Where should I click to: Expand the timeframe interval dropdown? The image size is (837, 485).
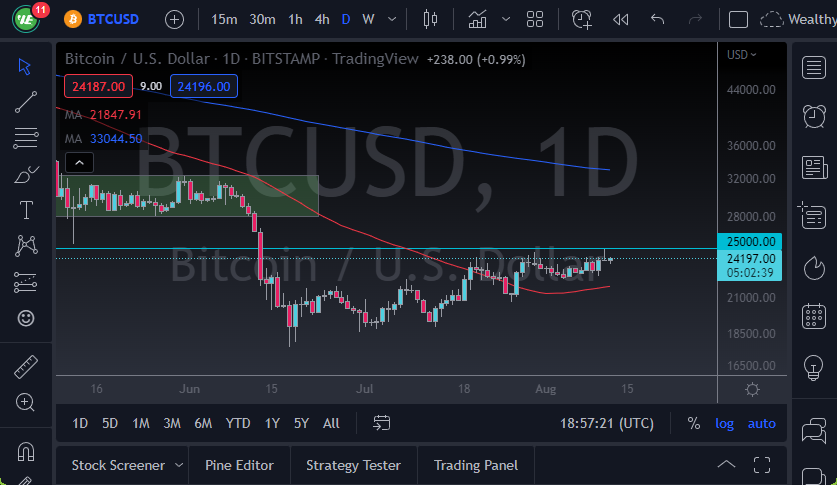[392, 19]
